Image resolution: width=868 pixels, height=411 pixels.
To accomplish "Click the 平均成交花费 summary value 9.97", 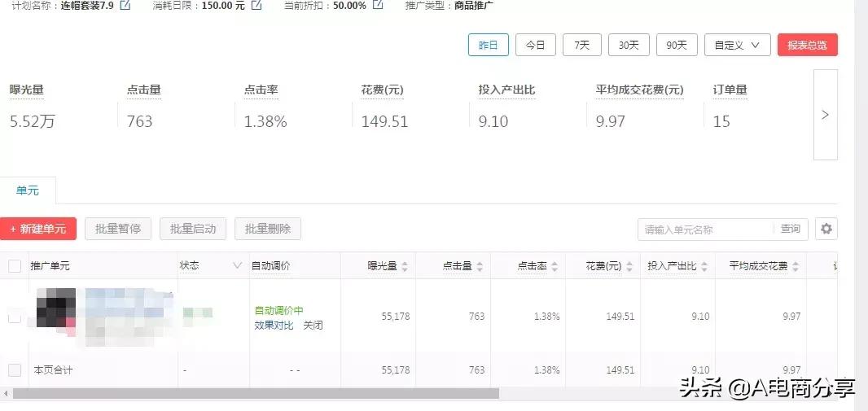I will [611, 122].
